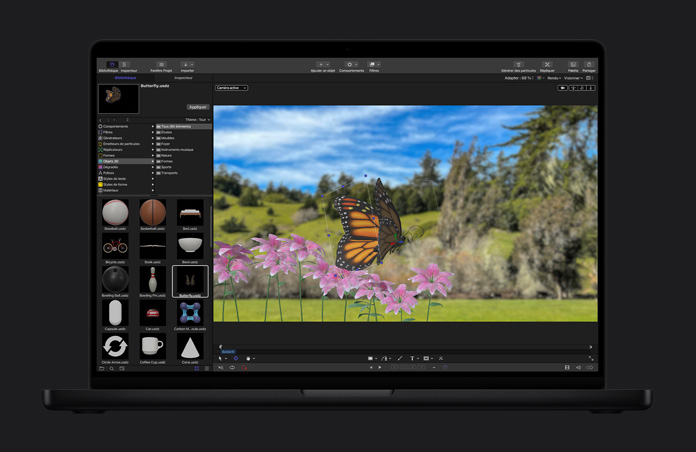Viewport: 696px width, 452px height.
Task: Open the Inspecteur toolbar icon
Action: 125,65
